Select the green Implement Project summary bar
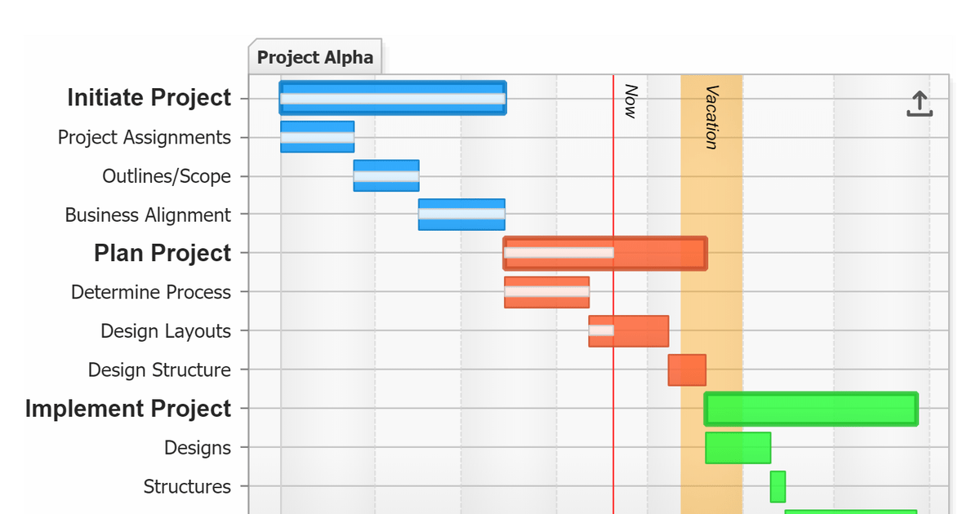Image resolution: width=980 pixels, height=514 pixels. pos(811,408)
